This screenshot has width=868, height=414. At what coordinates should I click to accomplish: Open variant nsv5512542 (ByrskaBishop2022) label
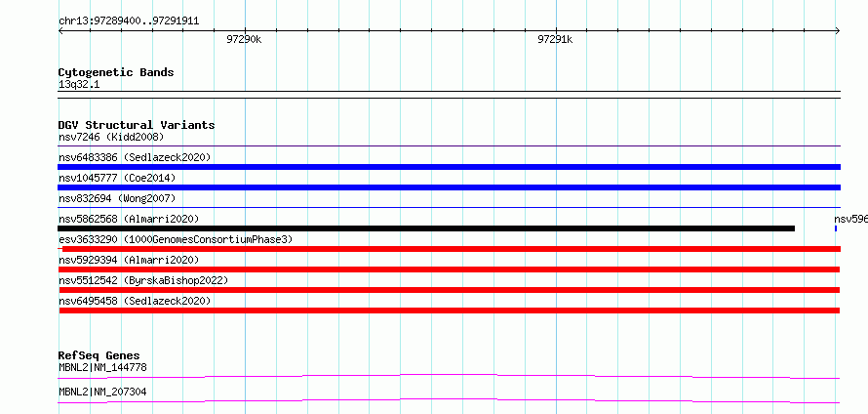click(143, 280)
